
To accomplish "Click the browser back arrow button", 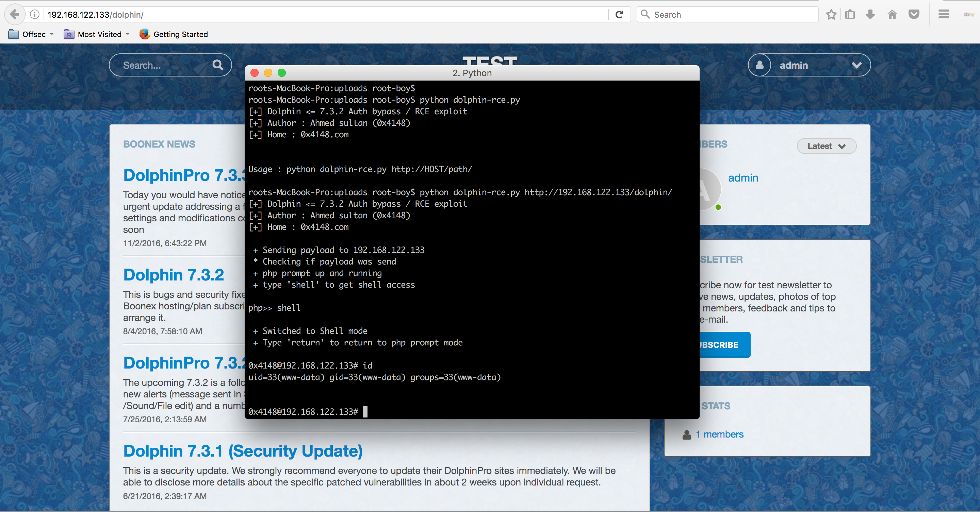I will (x=14, y=14).
